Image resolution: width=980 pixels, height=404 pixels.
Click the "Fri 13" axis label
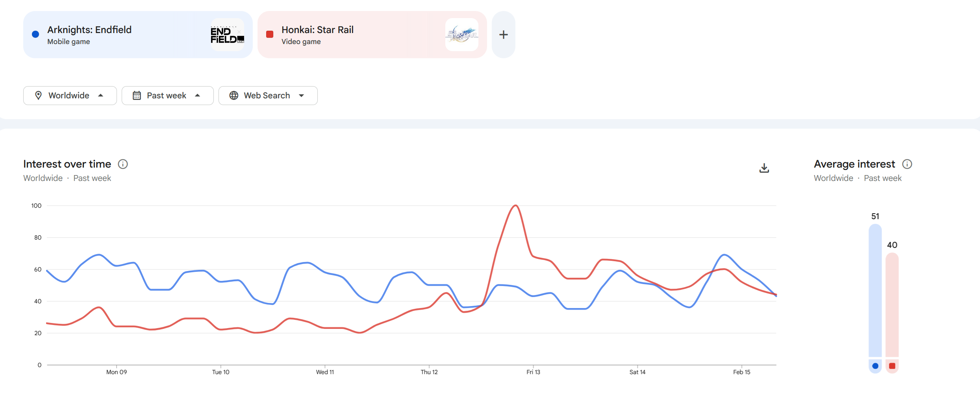click(x=533, y=372)
